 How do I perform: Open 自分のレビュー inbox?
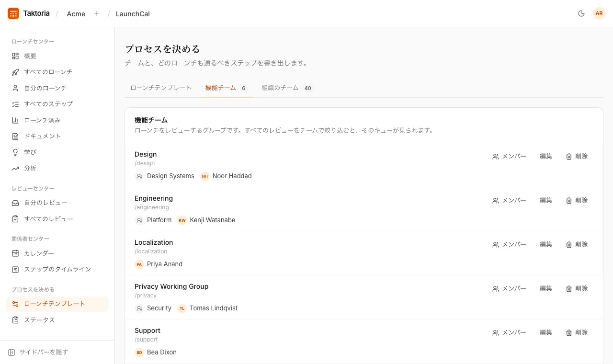click(57, 203)
